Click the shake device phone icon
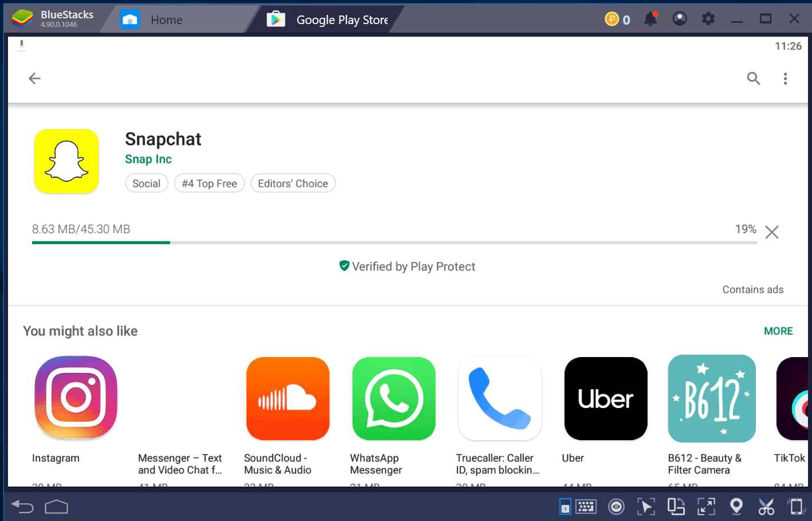Viewport: 812px width, 521px height. 796,507
